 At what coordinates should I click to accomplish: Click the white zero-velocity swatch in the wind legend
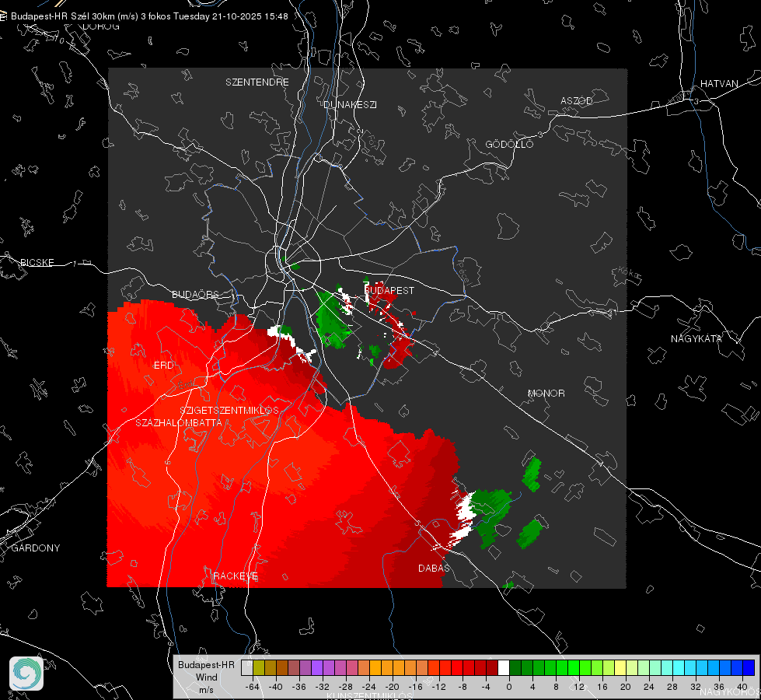click(504, 668)
